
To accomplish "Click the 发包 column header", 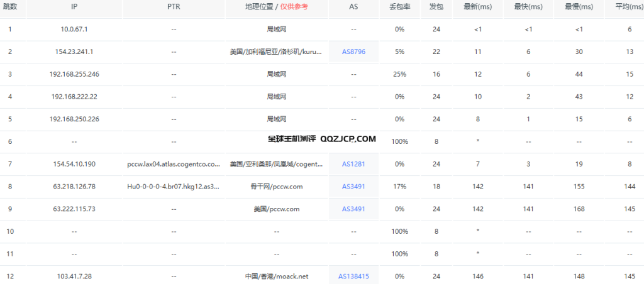I will (435, 6).
